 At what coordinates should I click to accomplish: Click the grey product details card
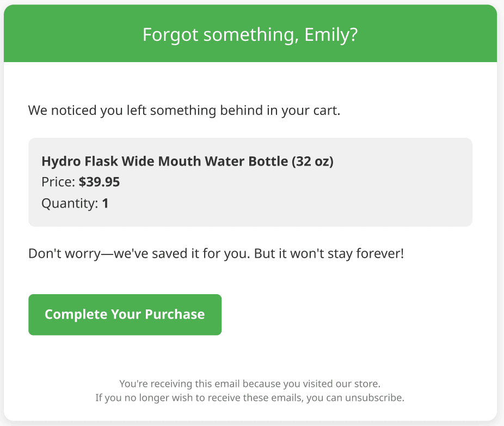click(250, 182)
